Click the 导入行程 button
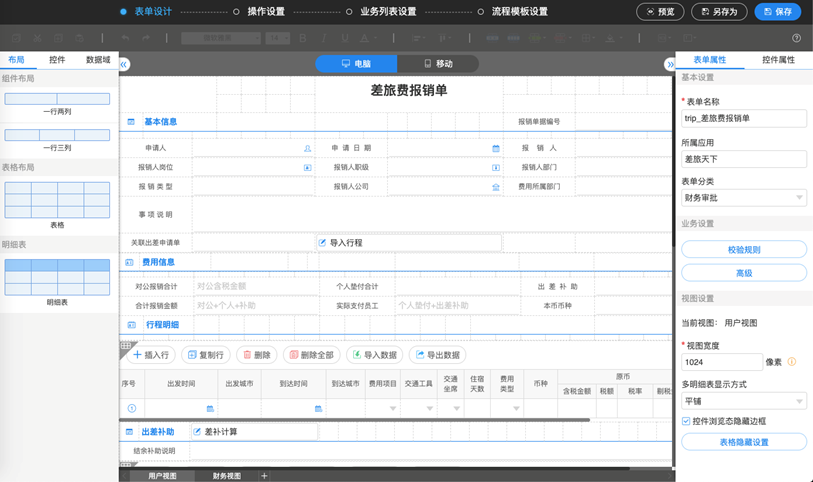The image size is (813, 482). [409, 243]
